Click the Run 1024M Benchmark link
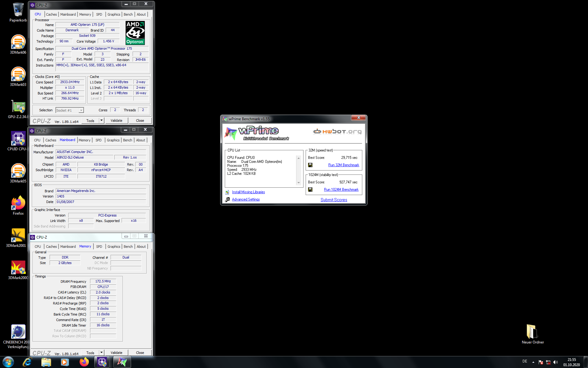 pyautogui.click(x=341, y=190)
